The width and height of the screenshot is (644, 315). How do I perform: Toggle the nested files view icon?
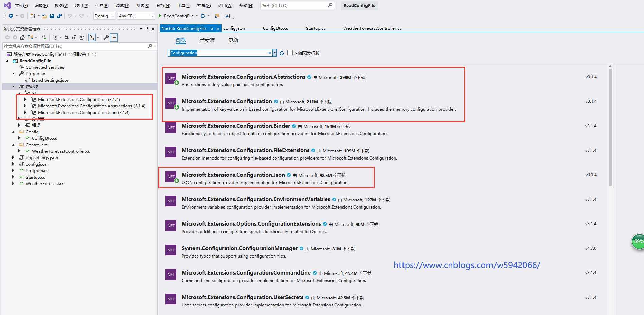pos(92,37)
